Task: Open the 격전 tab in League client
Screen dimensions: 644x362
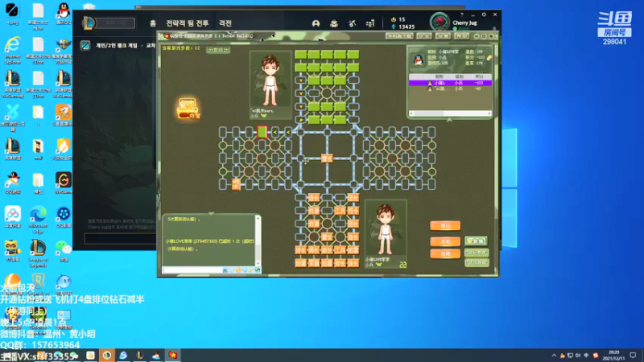Action: [225, 23]
